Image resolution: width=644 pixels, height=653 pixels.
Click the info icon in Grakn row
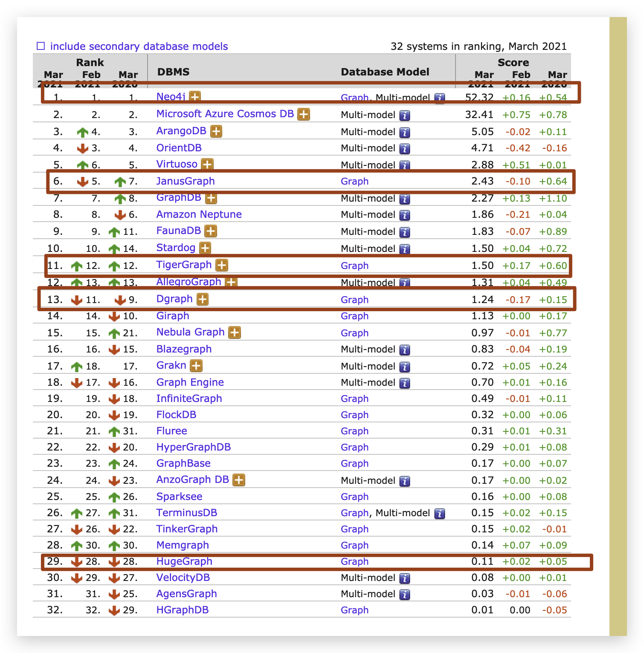point(405,367)
